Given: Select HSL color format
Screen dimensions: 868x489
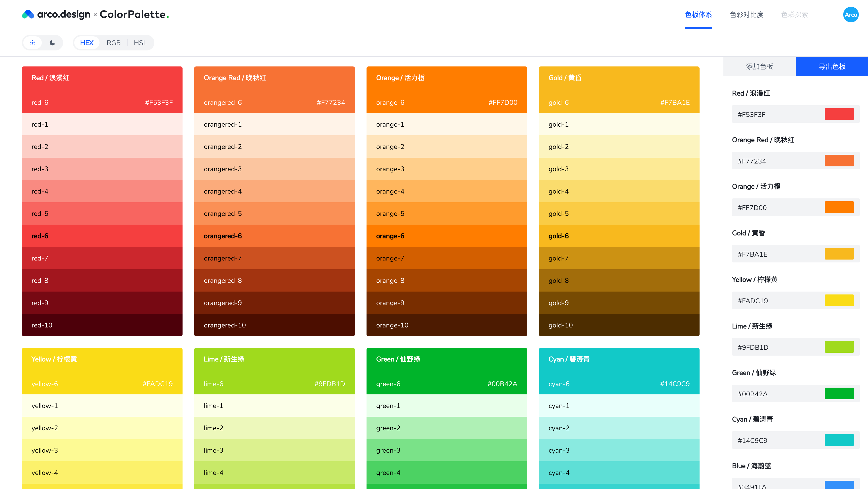Looking at the screenshot, I should point(140,43).
